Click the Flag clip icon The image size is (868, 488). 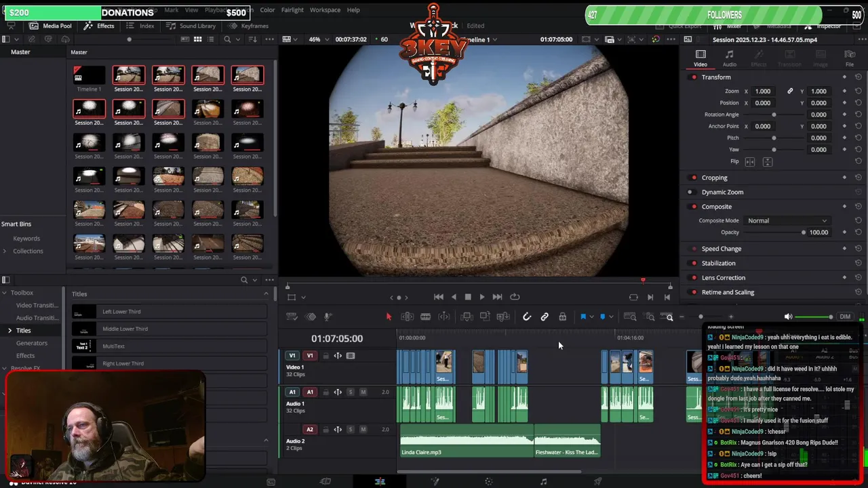point(583,317)
